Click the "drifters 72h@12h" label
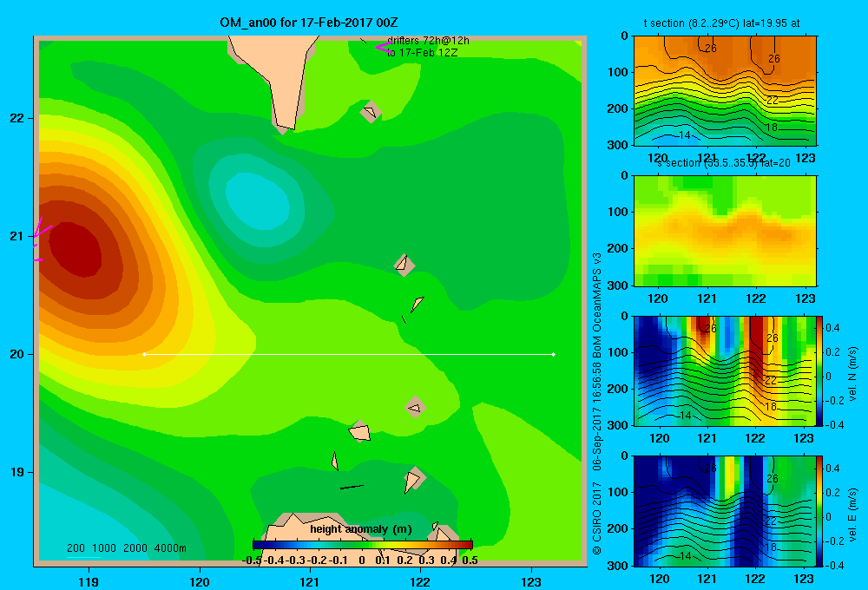Viewport: 868px width, 590px height. (428, 41)
